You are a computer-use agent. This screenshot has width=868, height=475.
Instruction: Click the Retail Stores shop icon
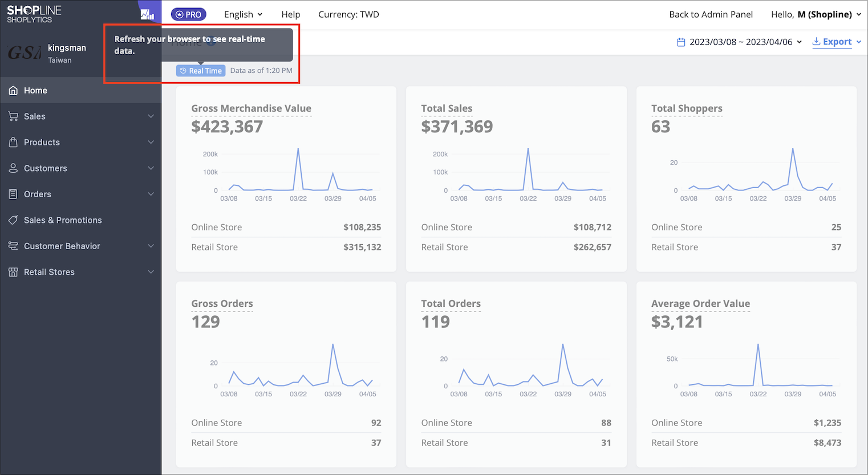coord(13,272)
